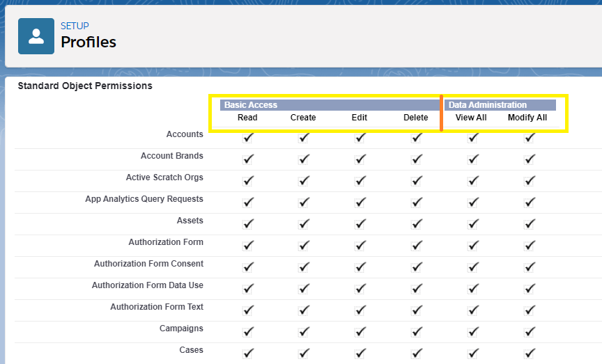The image size is (602, 364).
Task: Click the Data Administration section header
Action: tap(487, 105)
